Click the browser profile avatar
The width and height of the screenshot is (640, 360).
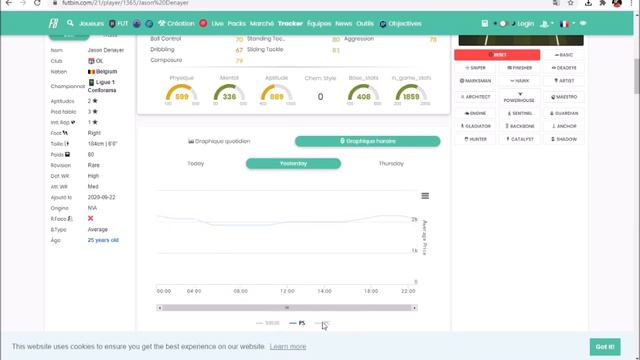point(617,3)
